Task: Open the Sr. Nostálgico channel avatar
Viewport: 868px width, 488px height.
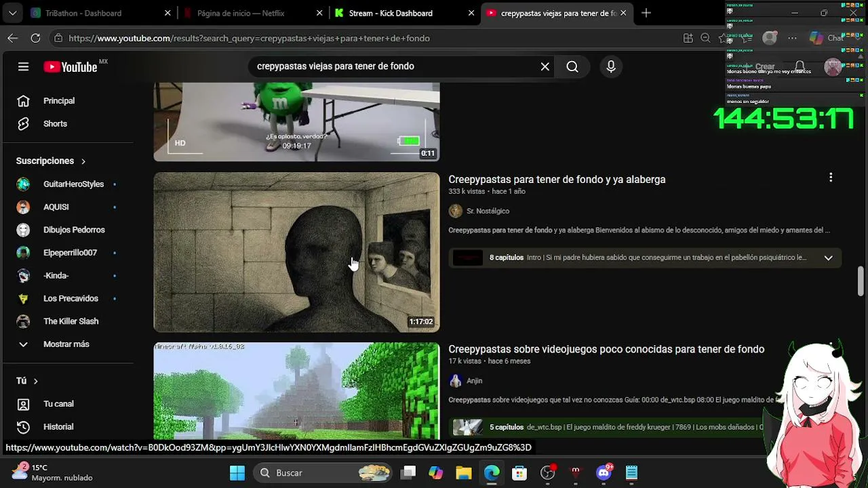Action: coord(456,211)
